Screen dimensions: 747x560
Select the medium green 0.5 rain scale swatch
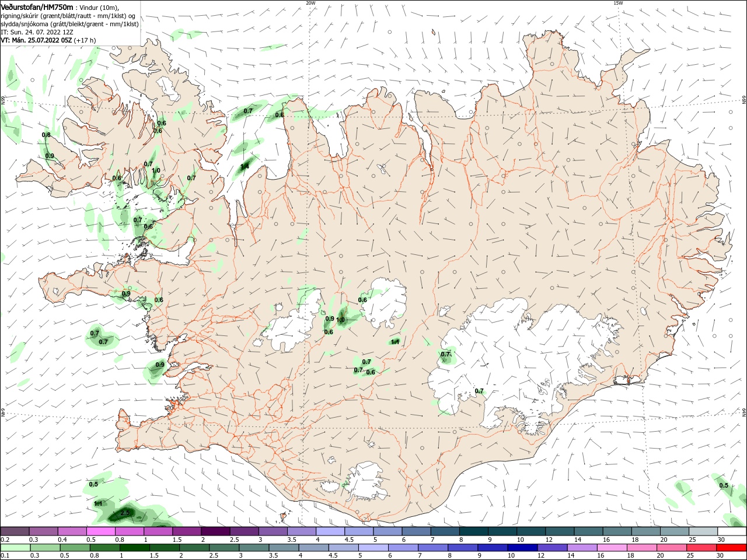(x=75, y=548)
